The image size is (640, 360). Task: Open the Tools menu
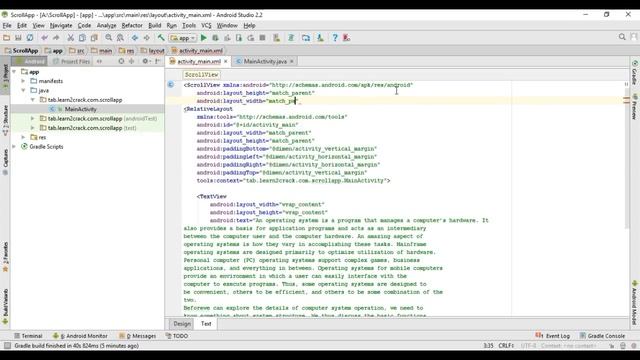pos(189,25)
